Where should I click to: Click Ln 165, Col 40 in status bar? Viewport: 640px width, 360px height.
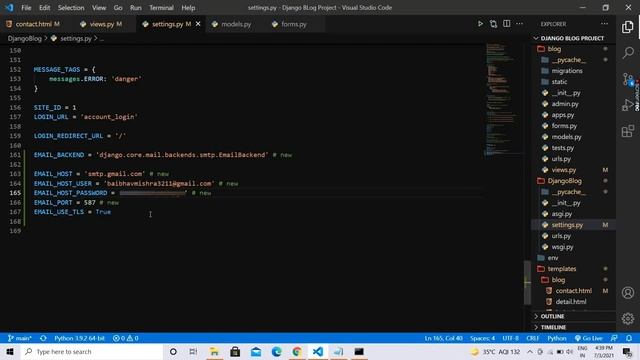coord(443,338)
